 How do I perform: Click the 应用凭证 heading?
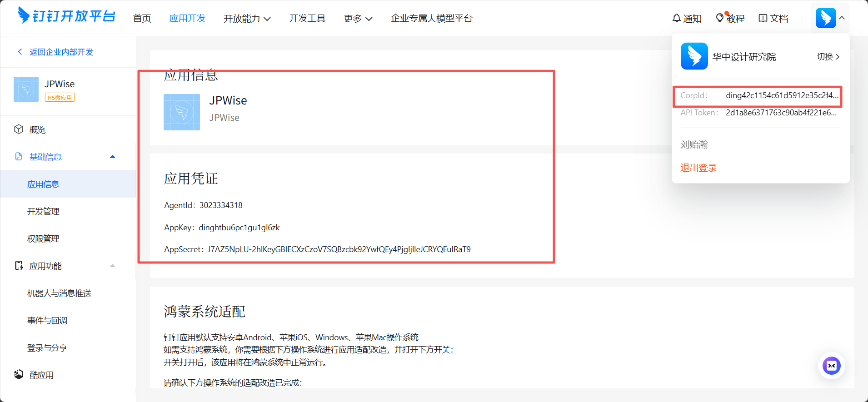click(x=191, y=179)
